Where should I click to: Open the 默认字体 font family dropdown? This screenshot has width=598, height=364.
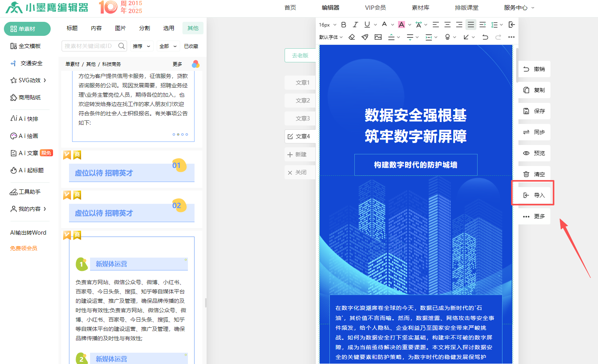coord(331,37)
